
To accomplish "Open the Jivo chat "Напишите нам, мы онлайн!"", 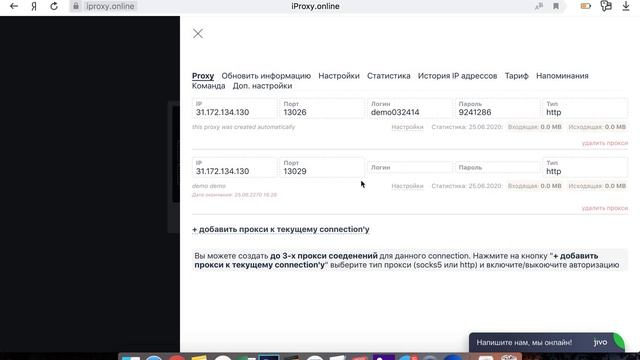I will 524,342.
